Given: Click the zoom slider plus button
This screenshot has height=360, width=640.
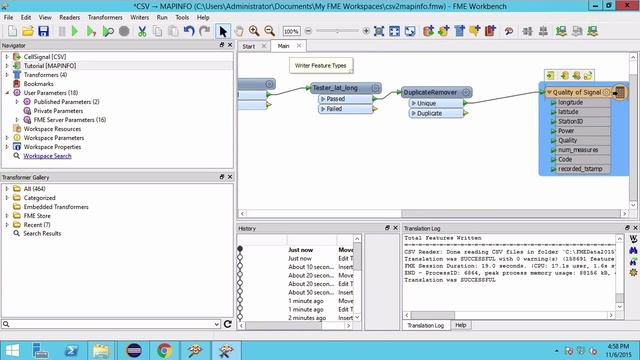Looking at the screenshot, I should (366, 31).
